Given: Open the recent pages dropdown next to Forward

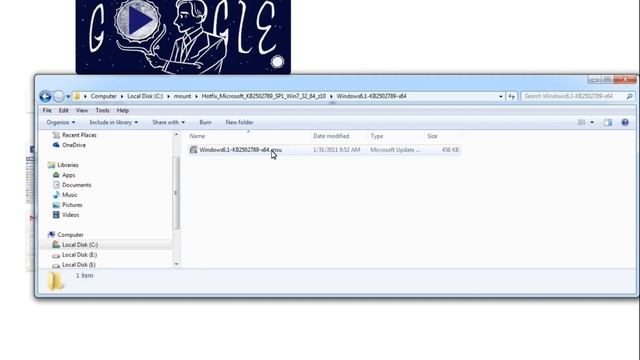Looking at the screenshot, I should (68, 97).
